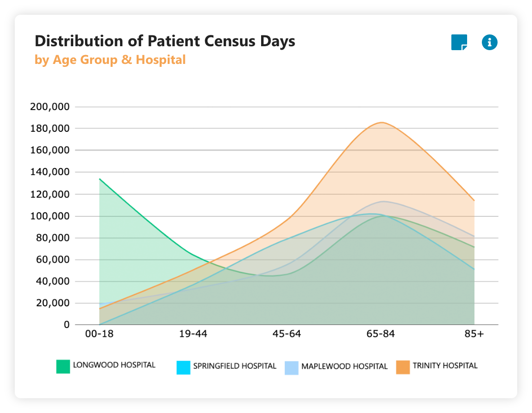Click Longwood's green starting point at 00-18
532x413 pixels.
(100, 179)
